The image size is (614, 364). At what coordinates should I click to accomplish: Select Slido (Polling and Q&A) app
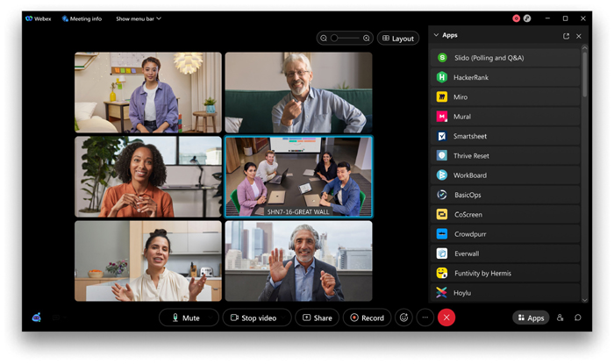point(504,58)
